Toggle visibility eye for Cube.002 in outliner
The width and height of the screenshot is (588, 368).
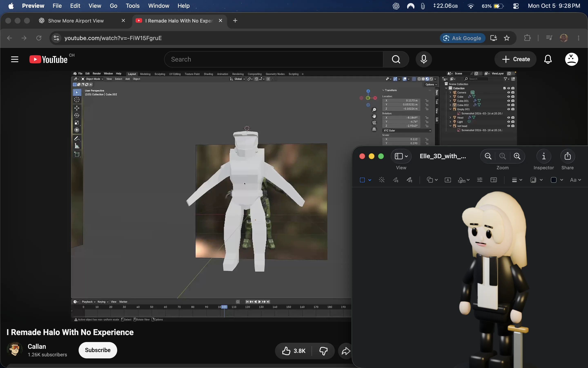(x=509, y=105)
